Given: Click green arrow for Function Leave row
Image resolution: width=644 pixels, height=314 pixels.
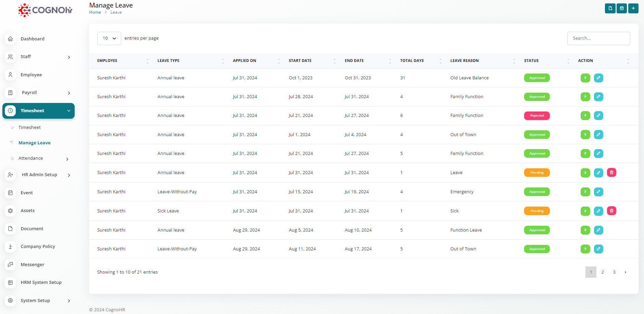Looking at the screenshot, I should tap(585, 230).
